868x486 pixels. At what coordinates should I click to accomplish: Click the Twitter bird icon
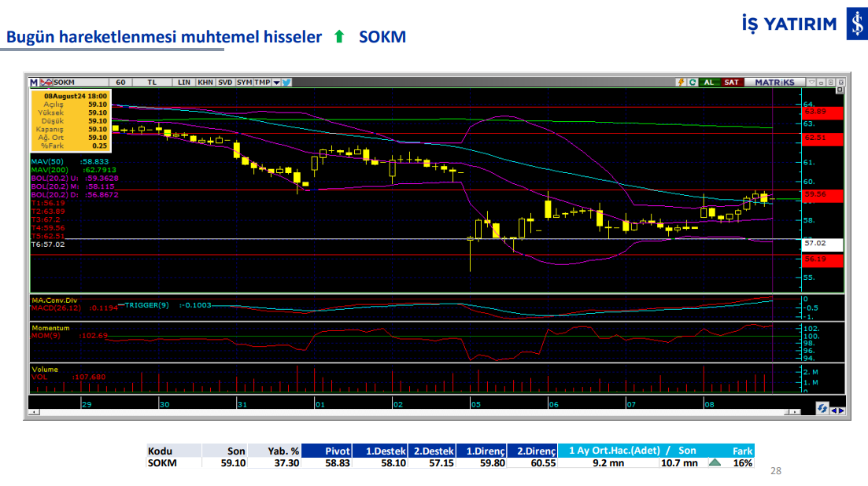(x=286, y=82)
